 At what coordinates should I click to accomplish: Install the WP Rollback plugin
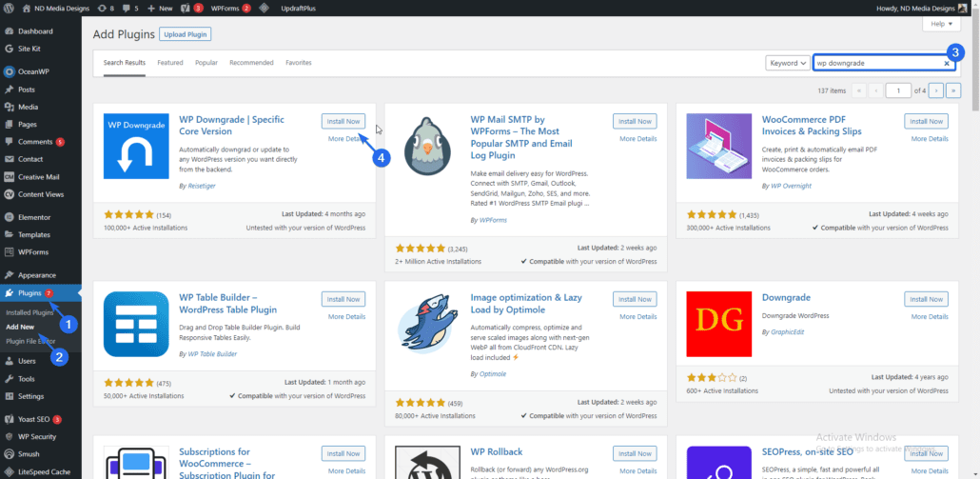pos(635,453)
